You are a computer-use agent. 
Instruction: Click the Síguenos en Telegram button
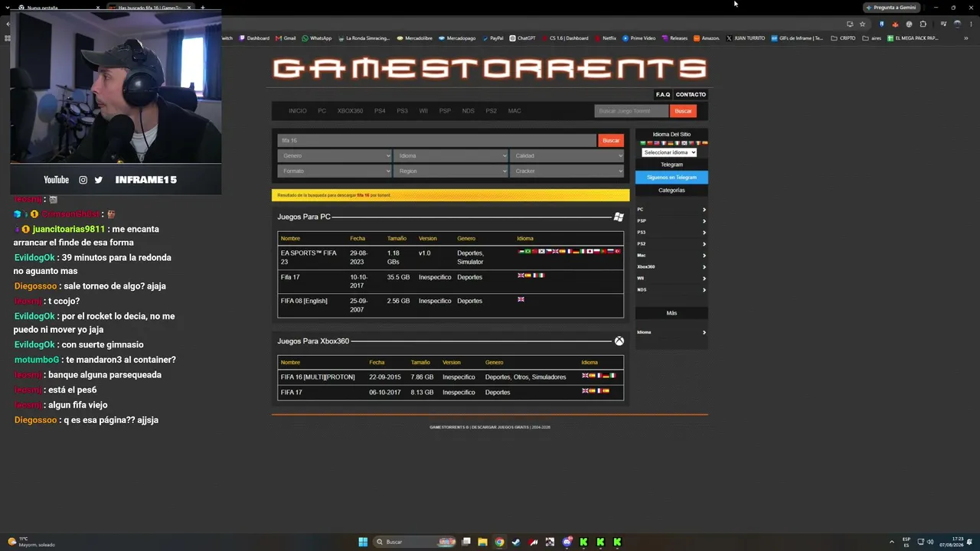(671, 178)
